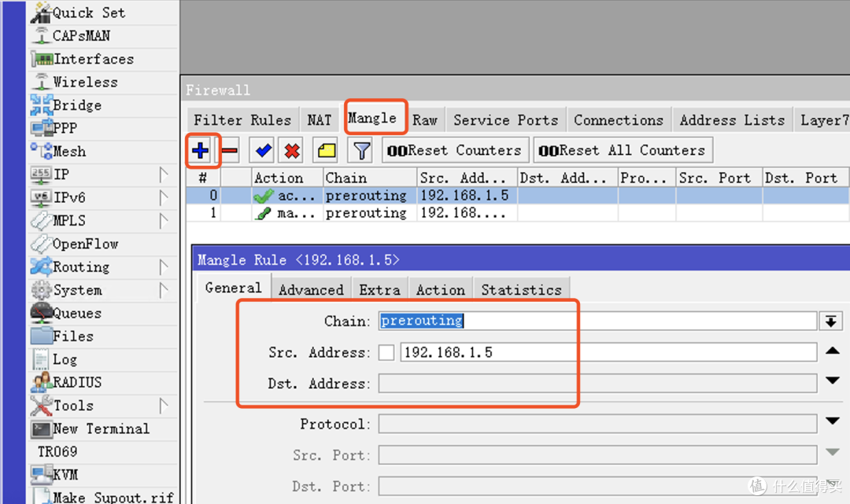
Task: Switch to the Advanced tab in Mangle Rule
Action: (311, 289)
